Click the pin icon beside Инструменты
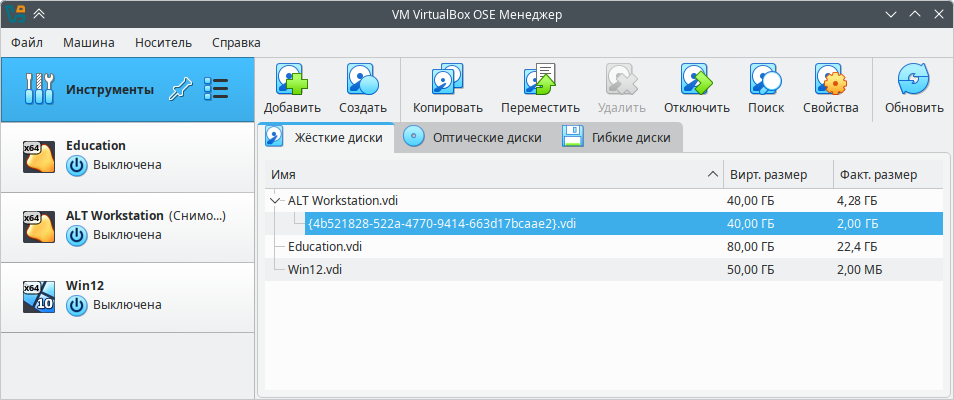This screenshot has width=954, height=400. point(180,89)
